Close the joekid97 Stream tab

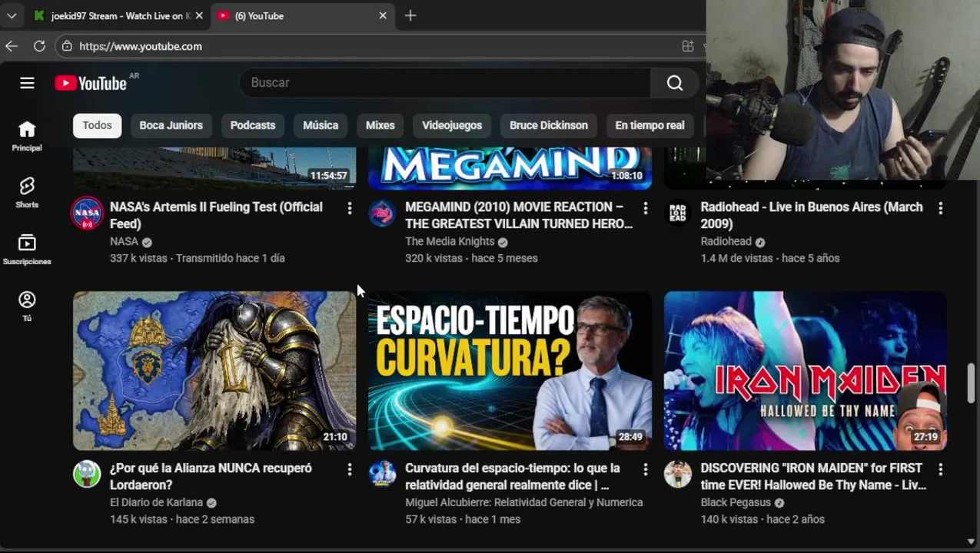[199, 15]
